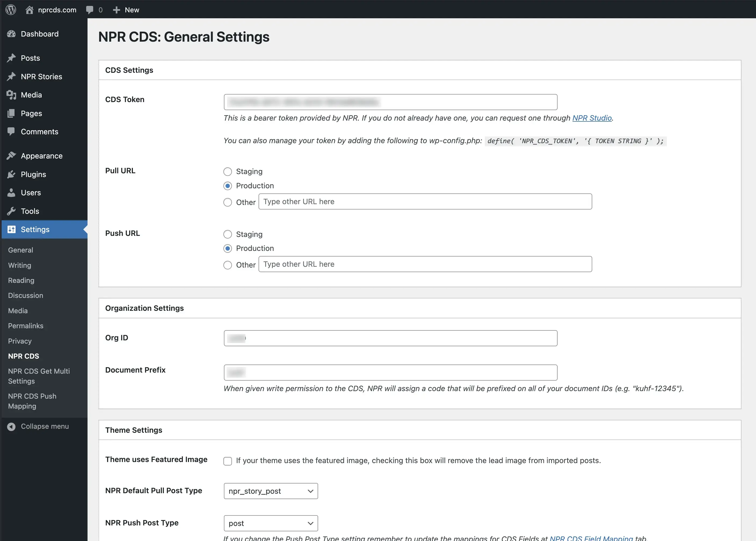Enable Theme uses Featured Image checkbox

coord(228,461)
